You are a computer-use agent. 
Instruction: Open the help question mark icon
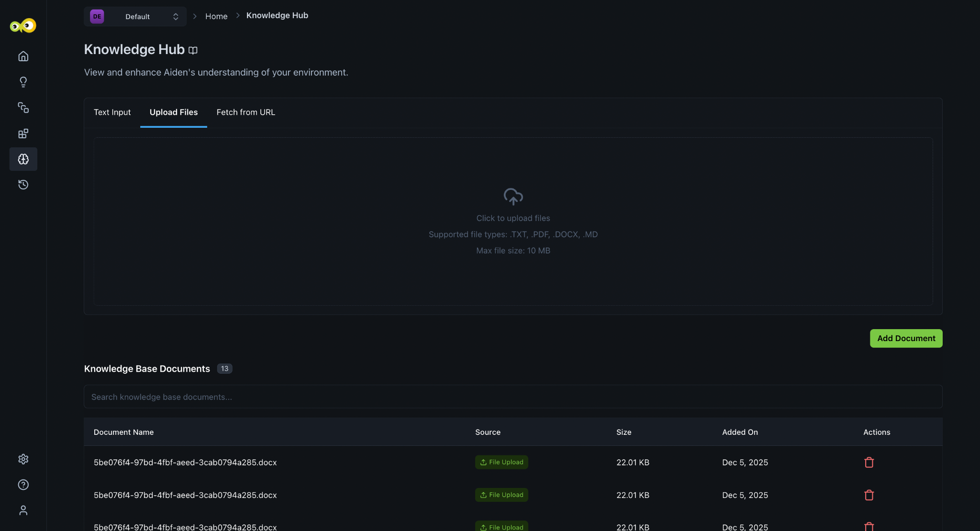point(23,485)
